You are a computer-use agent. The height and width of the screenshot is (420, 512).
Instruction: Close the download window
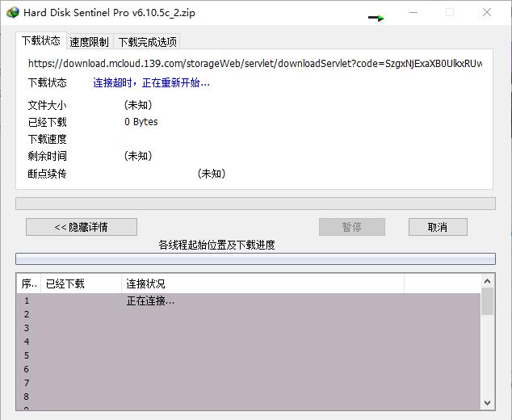click(487, 12)
